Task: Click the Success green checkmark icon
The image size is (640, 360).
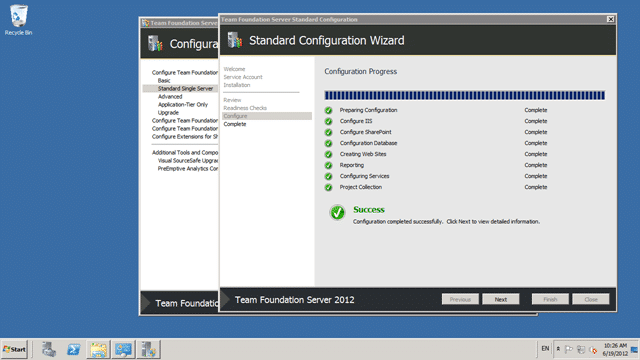Action: pyautogui.click(x=338, y=212)
